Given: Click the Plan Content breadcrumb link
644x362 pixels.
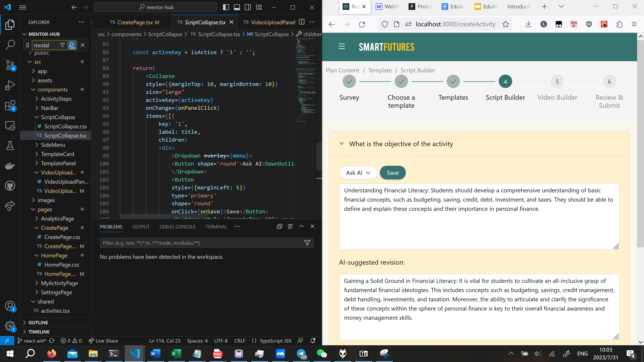Looking at the screenshot, I should pyautogui.click(x=342, y=70).
